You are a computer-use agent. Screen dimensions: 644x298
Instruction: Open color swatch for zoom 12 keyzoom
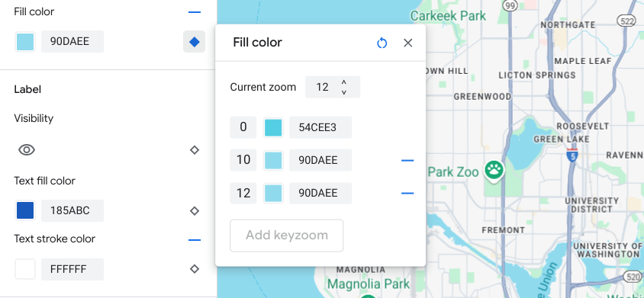pos(273,194)
